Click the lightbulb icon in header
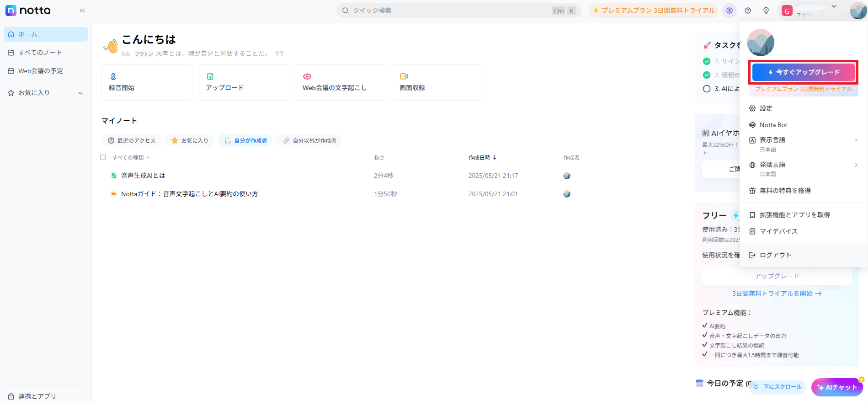This screenshot has width=868, height=401. coord(766,11)
